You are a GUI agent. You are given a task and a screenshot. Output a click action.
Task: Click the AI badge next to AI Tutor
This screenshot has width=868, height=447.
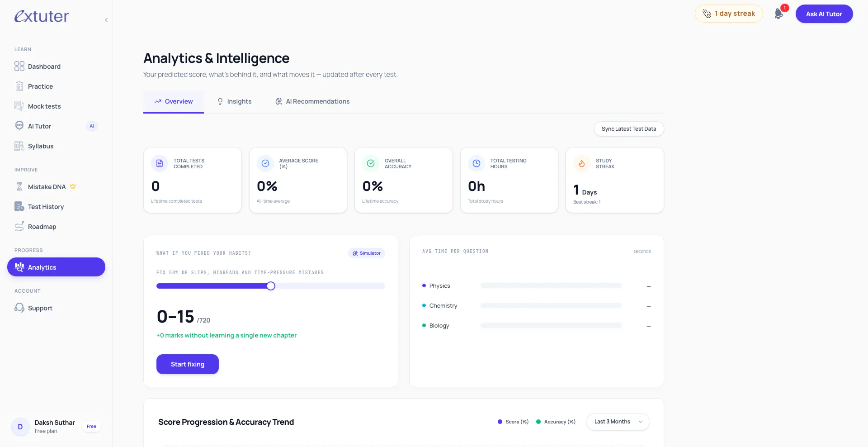pos(92,126)
